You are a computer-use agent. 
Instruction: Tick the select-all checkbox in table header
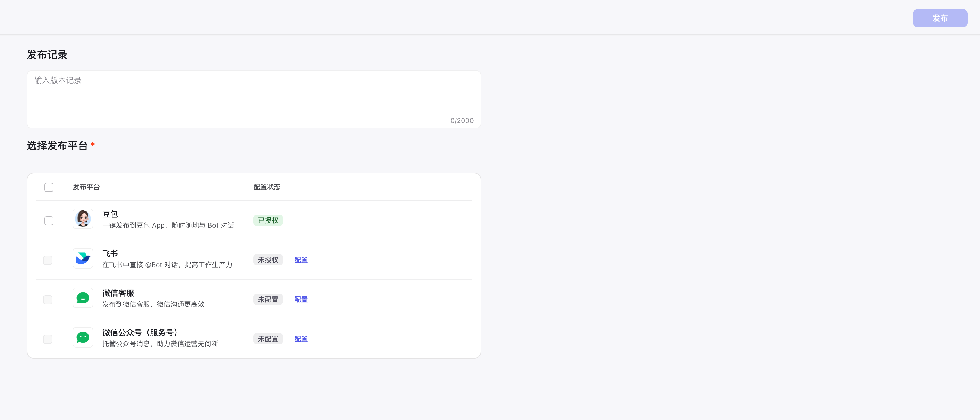(49, 187)
